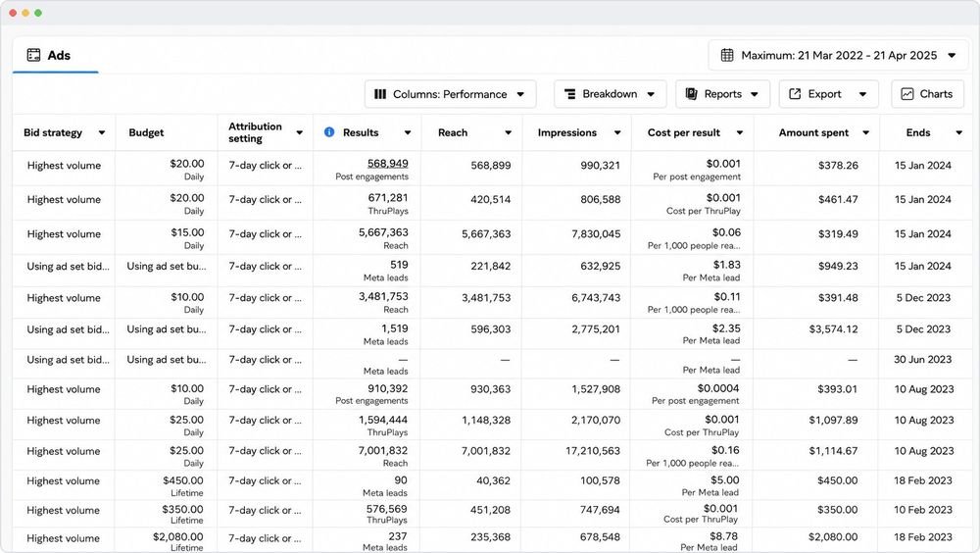Click the Results info icon
This screenshot has height=553, width=980.
(329, 132)
